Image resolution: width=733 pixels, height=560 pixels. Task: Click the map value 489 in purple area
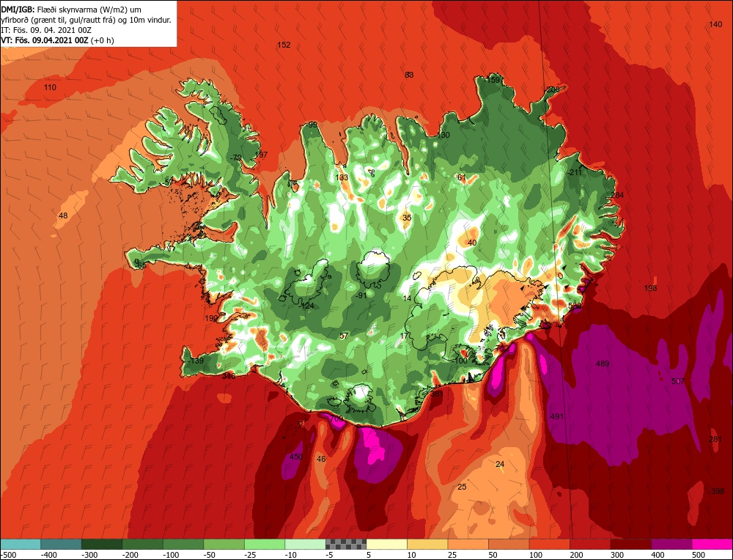coord(603,364)
